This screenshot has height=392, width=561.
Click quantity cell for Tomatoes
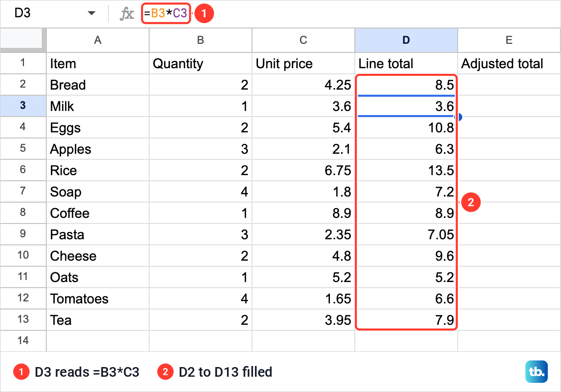tap(201, 298)
